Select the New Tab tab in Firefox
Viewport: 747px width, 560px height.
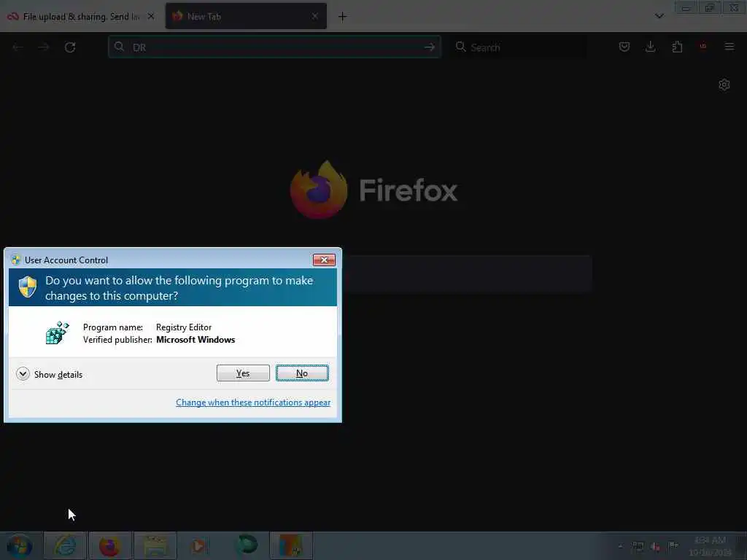246,17
